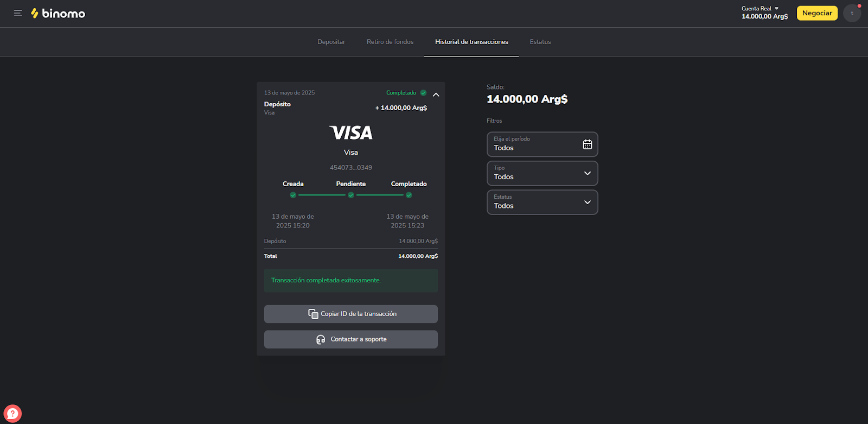868x424 pixels.
Task: Click Contactar a soporte button
Action: [x=358, y=339]
